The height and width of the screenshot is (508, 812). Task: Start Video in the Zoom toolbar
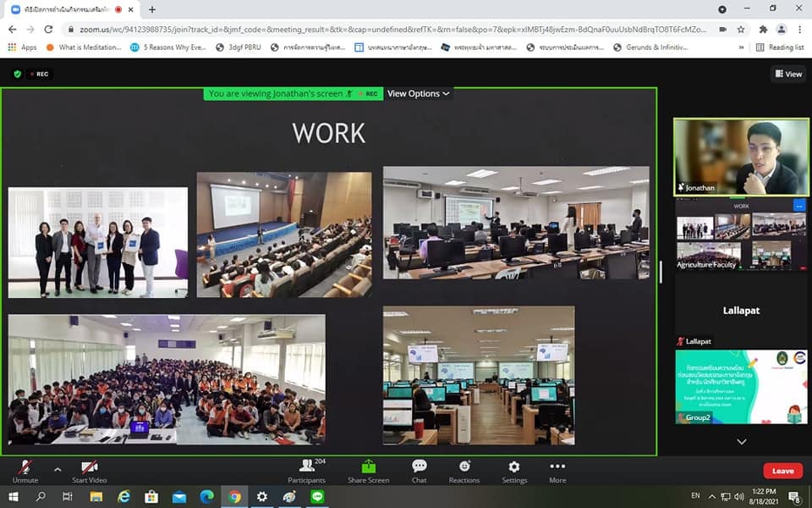coord(89,472)
